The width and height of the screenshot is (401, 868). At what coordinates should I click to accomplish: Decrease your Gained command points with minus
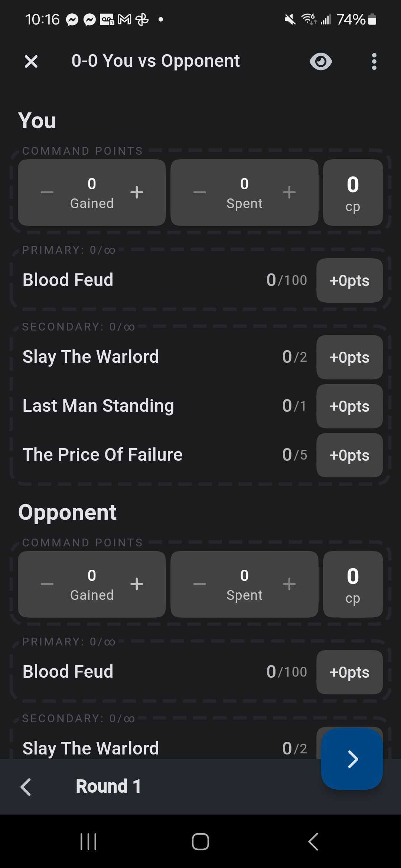(47, 192)
